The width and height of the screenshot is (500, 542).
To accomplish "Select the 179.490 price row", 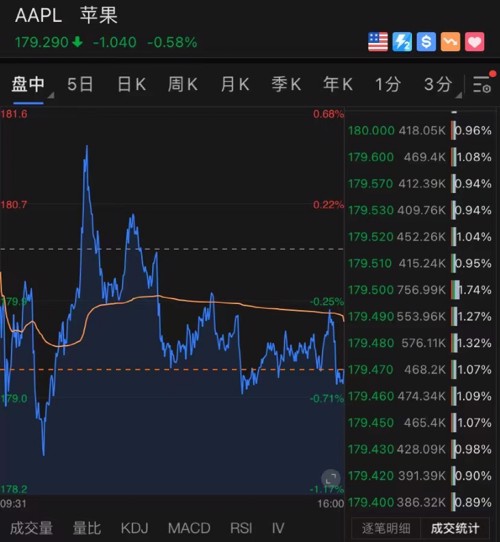I will tap(420, 316).
